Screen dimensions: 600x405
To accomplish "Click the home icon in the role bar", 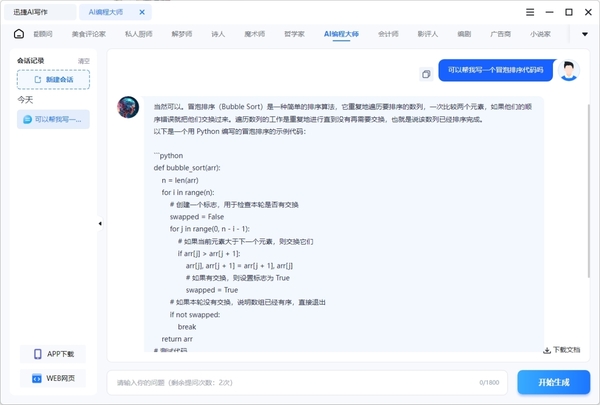I will pyautogui.click(x=19, y=33).
